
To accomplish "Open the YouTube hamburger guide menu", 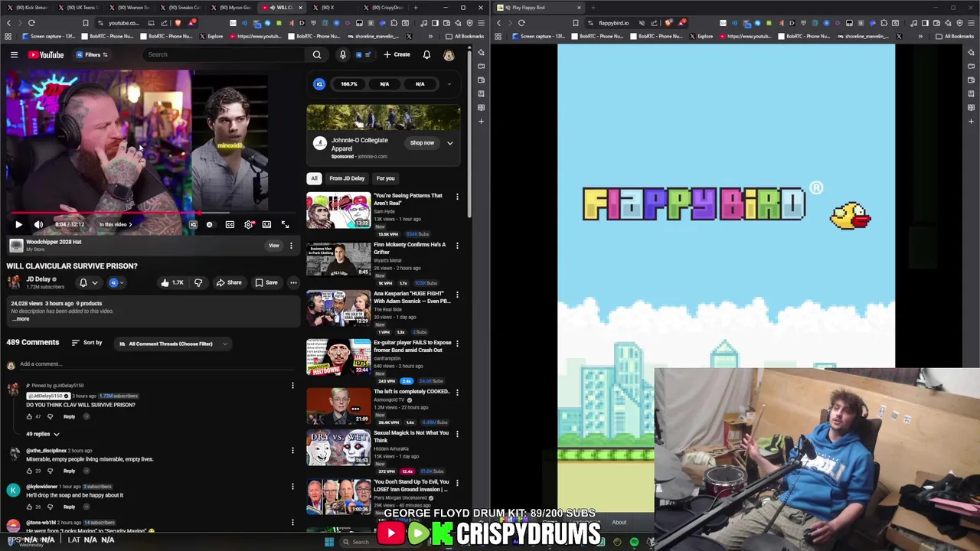I will click(x=14, y=54).
